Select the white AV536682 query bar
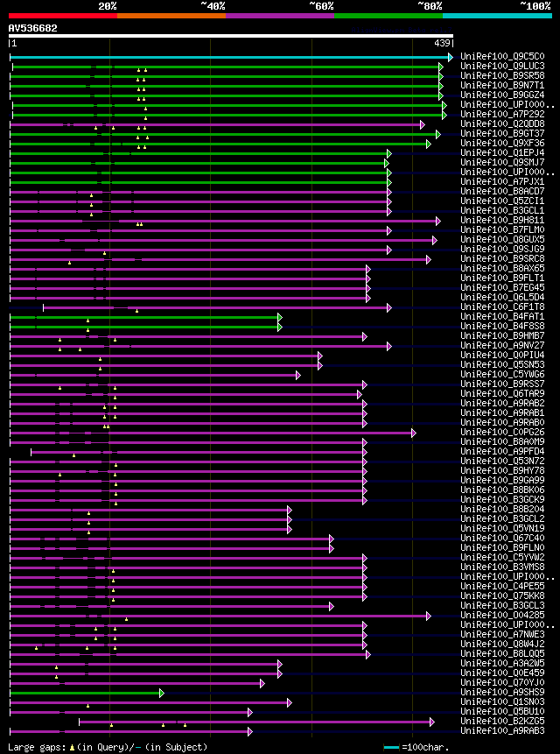The image size is (560, 754). (x=230, y=36)
